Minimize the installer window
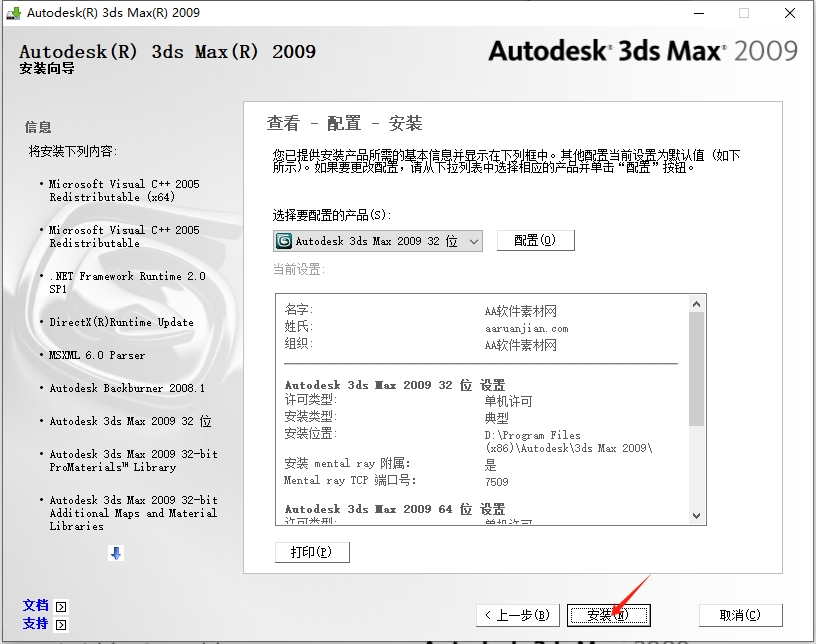This screenshot has width=816, height=644. (694, 13)
